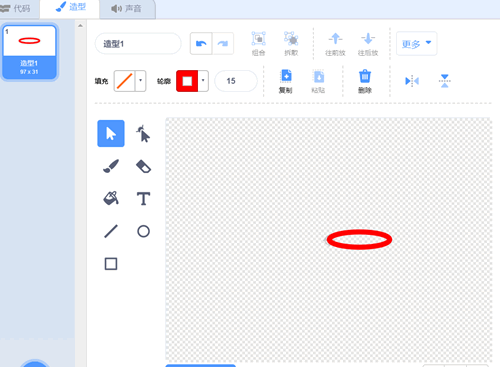Flip the shape vertically
500x367 pixels.
(x=445, y=81)
